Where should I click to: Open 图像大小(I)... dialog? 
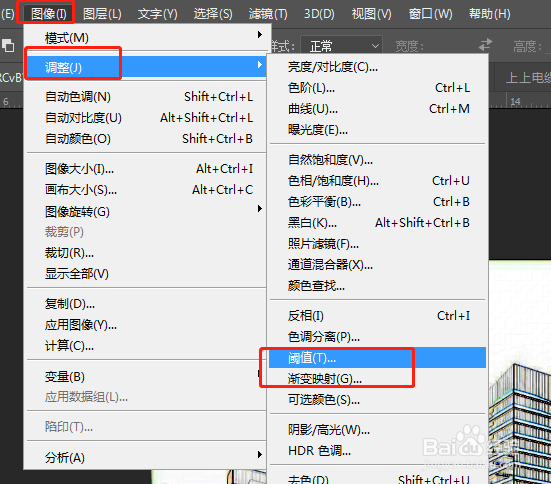(x=146, y=169)
